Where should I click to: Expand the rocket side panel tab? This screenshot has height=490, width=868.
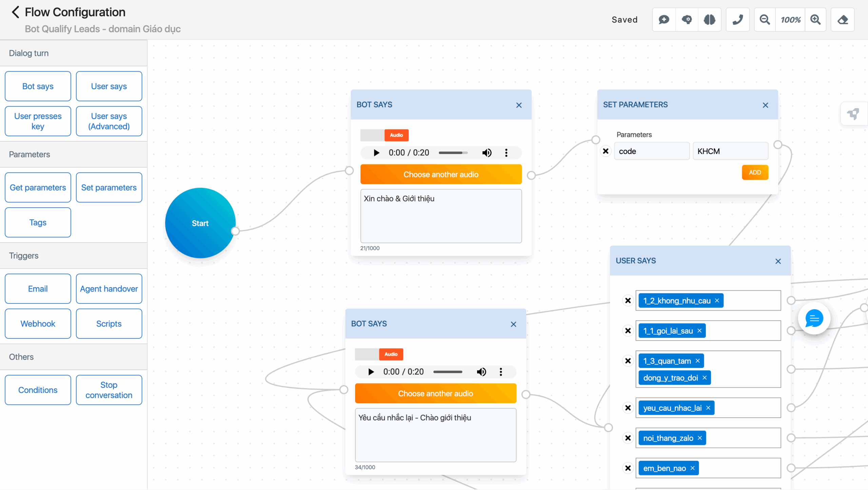pos(853,114)
